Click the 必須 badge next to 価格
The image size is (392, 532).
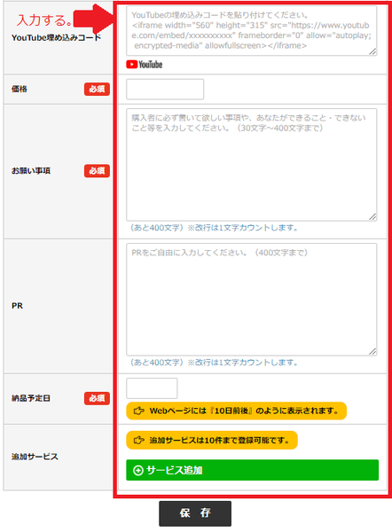[97, 90]
